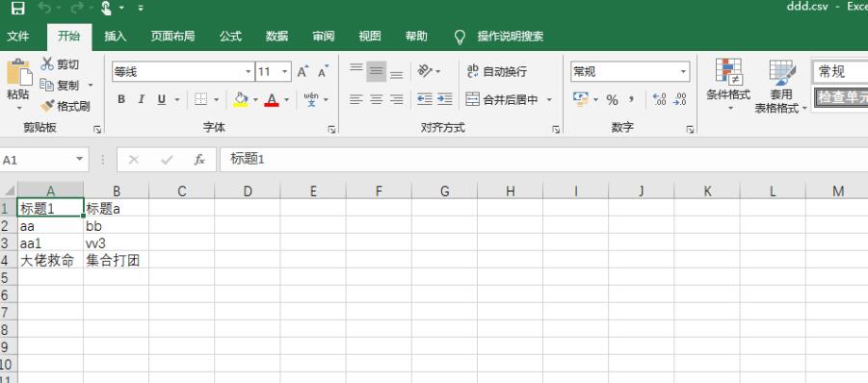The image size is (868, 383).
Task: Click the Name Box showing A1
Action: tap(44, 160)
